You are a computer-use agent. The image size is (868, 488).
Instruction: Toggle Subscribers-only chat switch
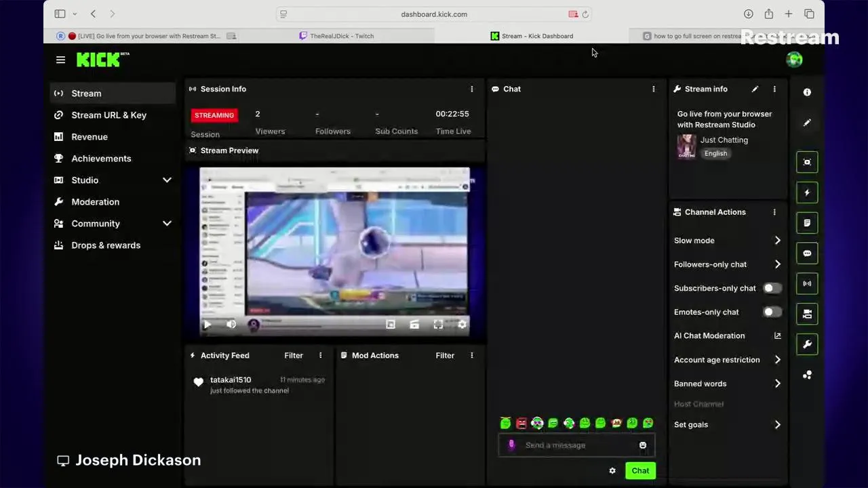(772, 288)
